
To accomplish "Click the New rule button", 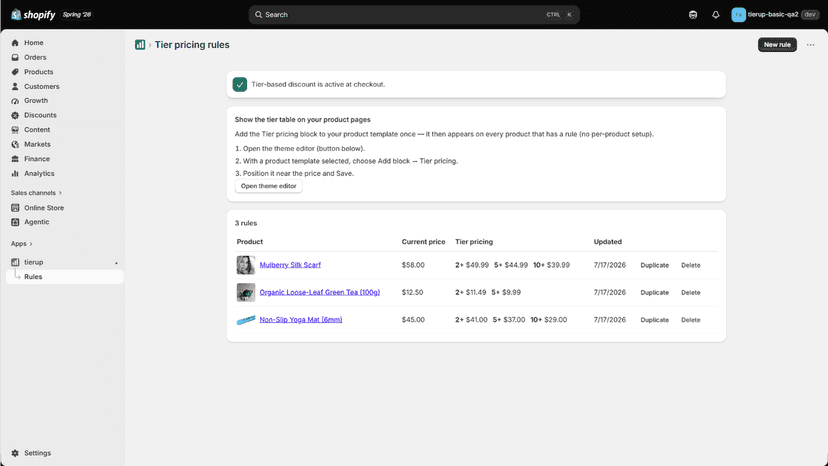I will pyautogui.click(x=777, y=45).
